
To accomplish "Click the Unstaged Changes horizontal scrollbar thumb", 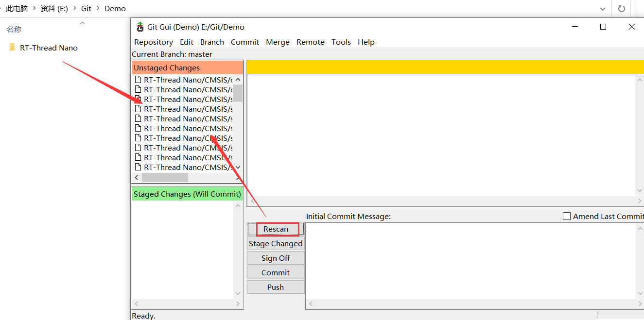I will [165, 178].
